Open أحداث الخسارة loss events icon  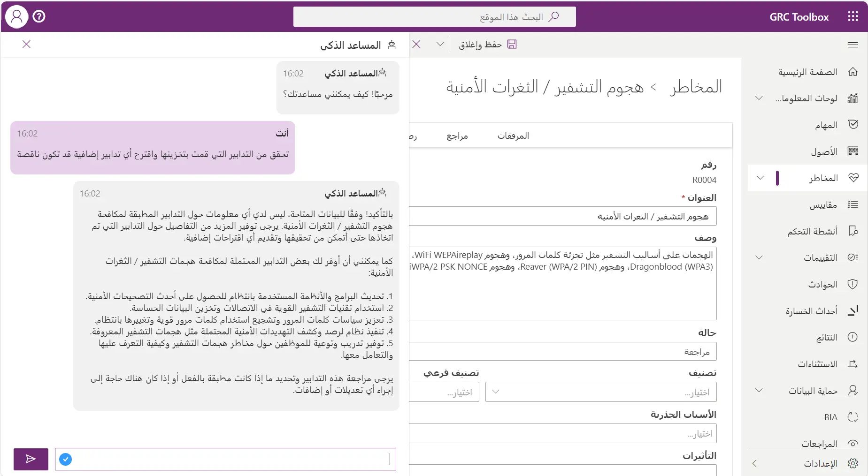pyautogui.click(x=853, y=311)
